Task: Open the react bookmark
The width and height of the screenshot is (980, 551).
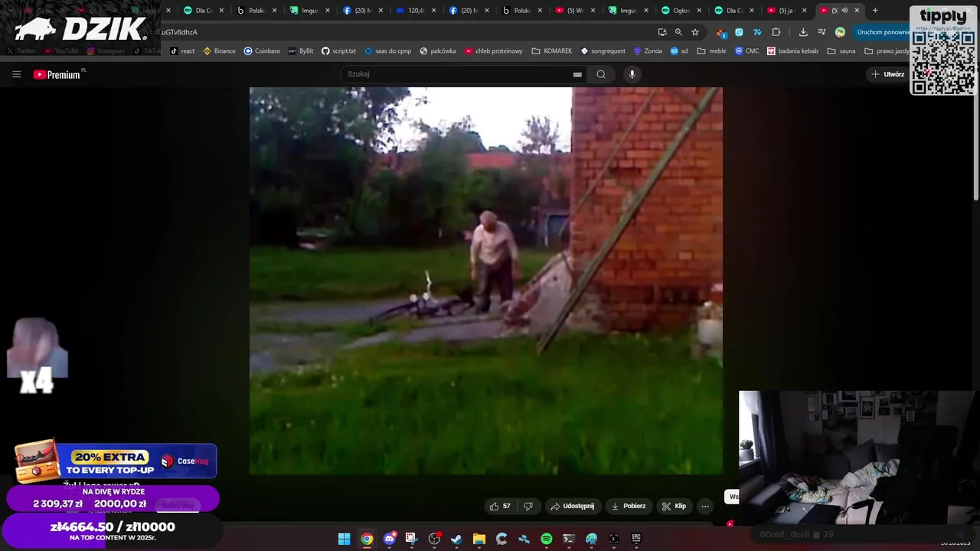Action: tap(182, 51)
